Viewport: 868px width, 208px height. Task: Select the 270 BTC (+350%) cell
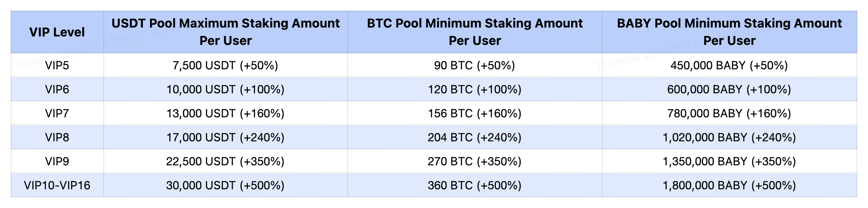475,161
